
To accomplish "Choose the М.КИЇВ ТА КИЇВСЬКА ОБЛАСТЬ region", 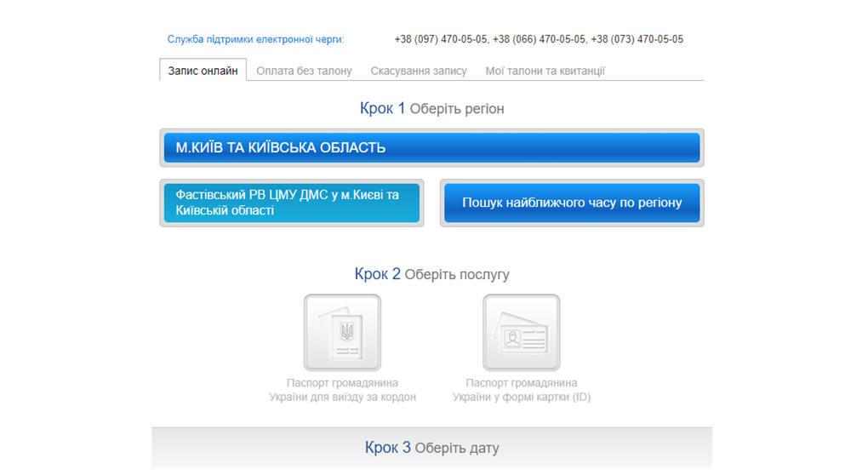I will pyautogui.click(x=431, y=147).
